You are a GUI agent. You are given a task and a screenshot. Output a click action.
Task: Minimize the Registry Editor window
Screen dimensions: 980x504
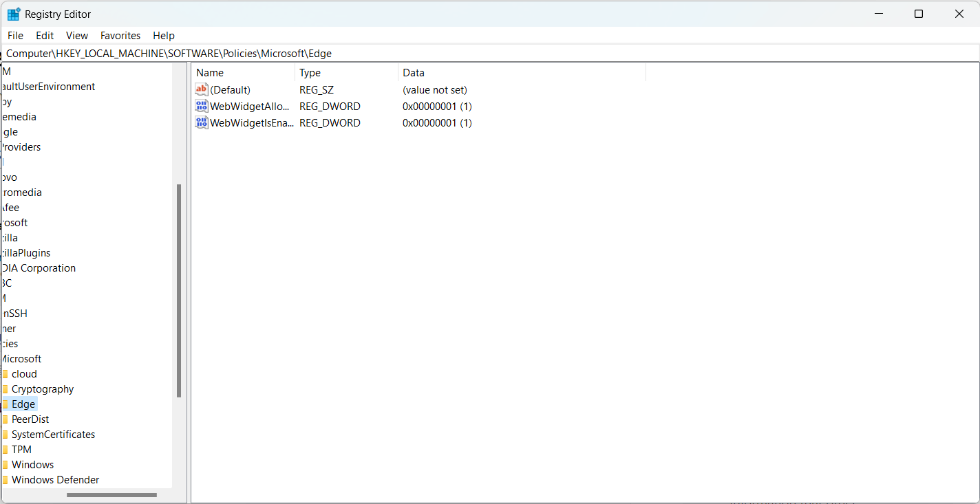click(879, 14)
